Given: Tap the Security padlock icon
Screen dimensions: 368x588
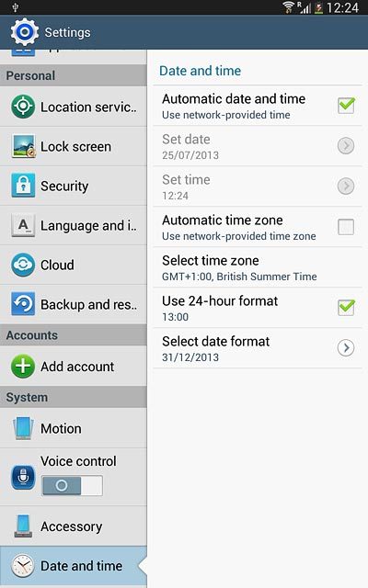Looking at the screenshot, I should 23,186.
